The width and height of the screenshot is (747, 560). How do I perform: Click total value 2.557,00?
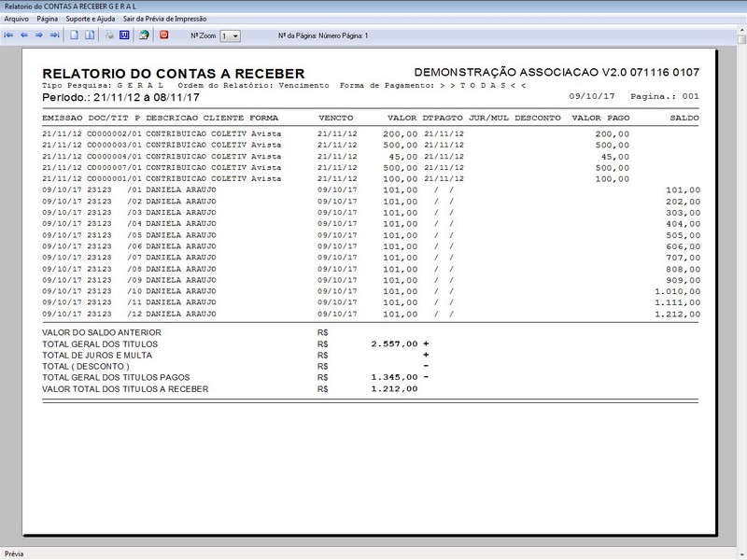coord(394,343)
